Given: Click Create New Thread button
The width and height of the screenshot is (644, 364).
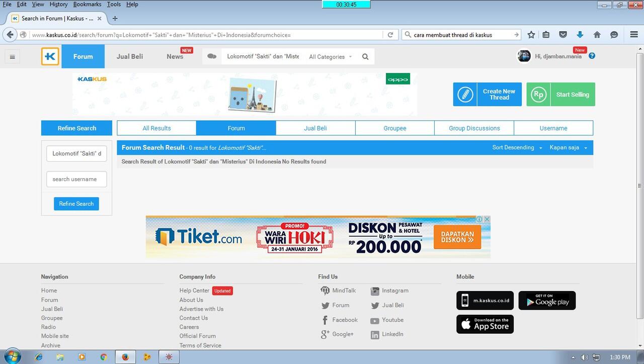Looking at the screenshot, I should point(488,94).
